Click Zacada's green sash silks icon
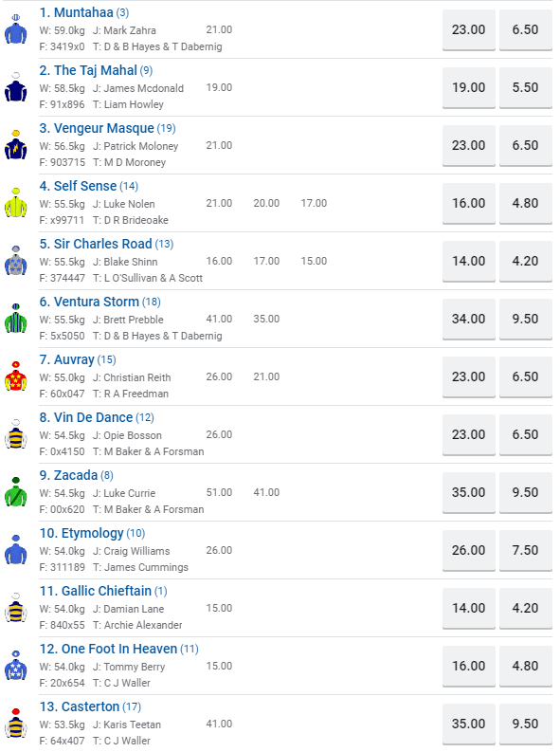 point(16,492)
